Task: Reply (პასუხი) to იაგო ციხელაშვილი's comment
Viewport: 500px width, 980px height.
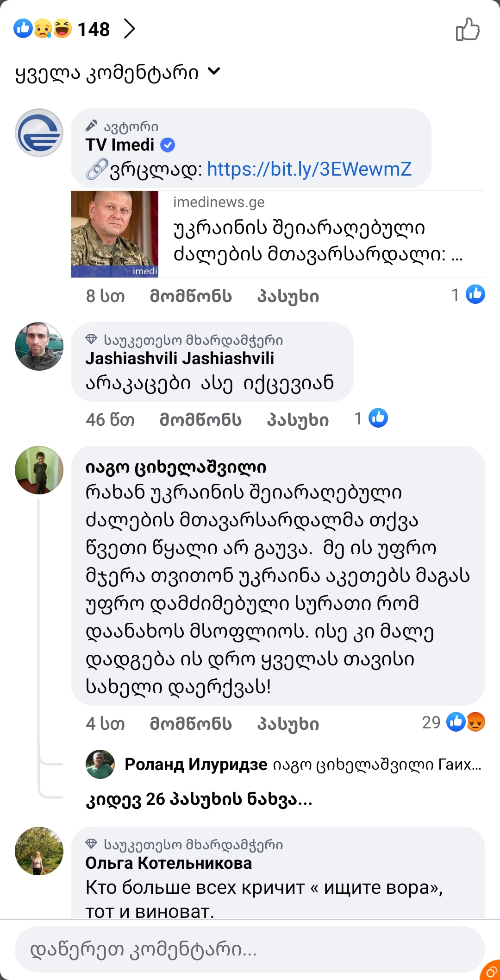Action: [x=288, y=724]
